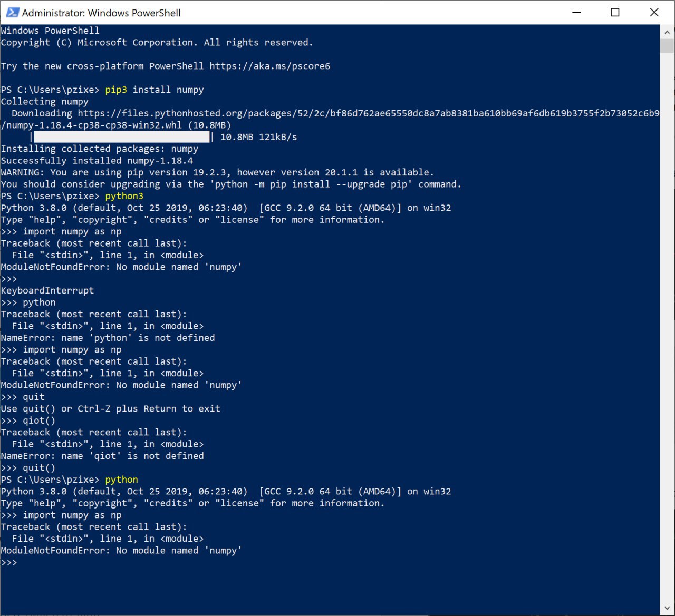Click the 'python3' command text
The height and width of the screenshot is (616, 675).
[124, 196]
